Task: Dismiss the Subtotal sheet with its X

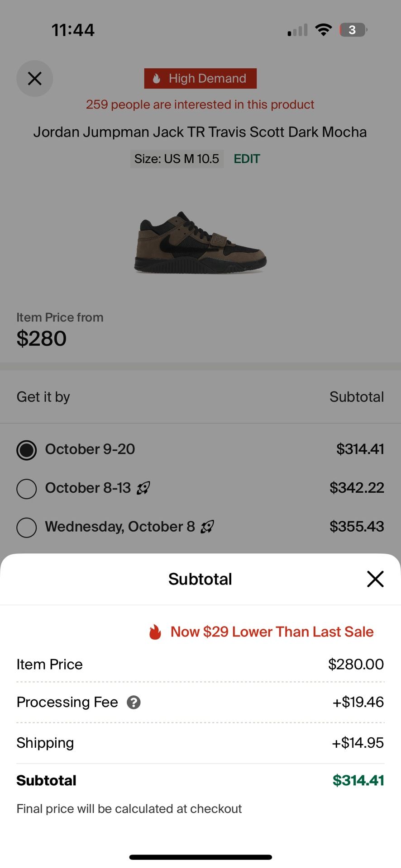Action: pos(375,579)
